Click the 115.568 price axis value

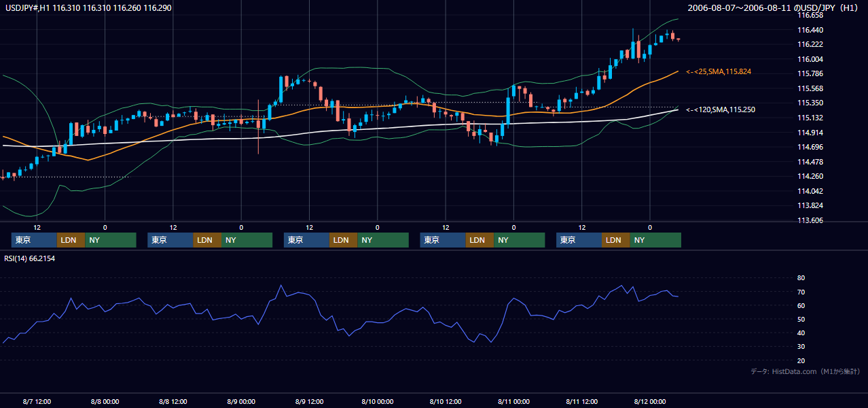[x=810, y=88]
